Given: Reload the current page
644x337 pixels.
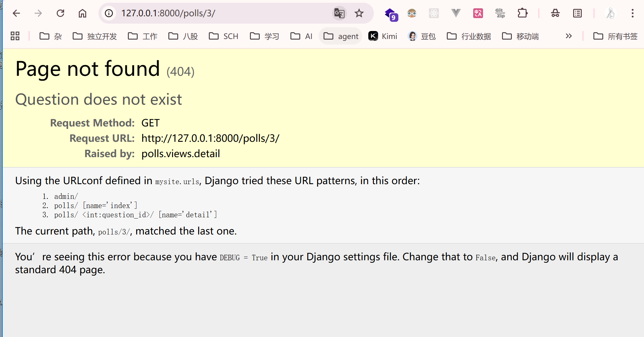Looking at the screenshot, I should coord(60,13).
